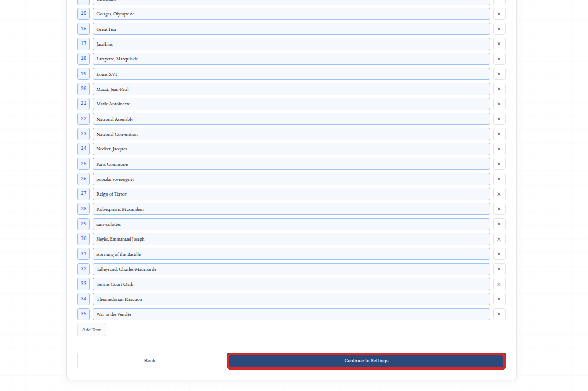Delete the Robespierre, Maximilien term

(x=499, y=209)
